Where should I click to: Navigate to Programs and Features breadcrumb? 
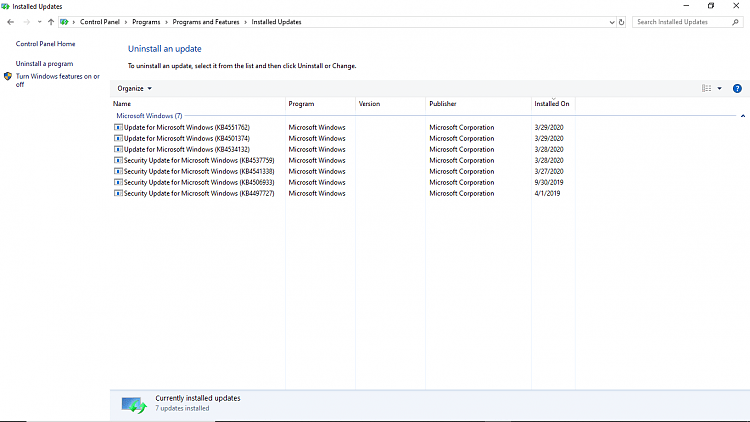pos(206,22)
